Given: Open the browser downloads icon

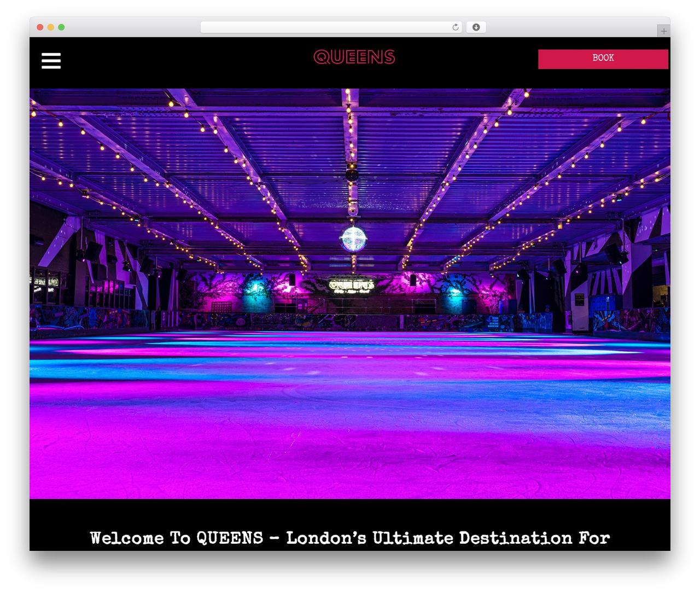Looking at the screenshot, I should 476,27.
